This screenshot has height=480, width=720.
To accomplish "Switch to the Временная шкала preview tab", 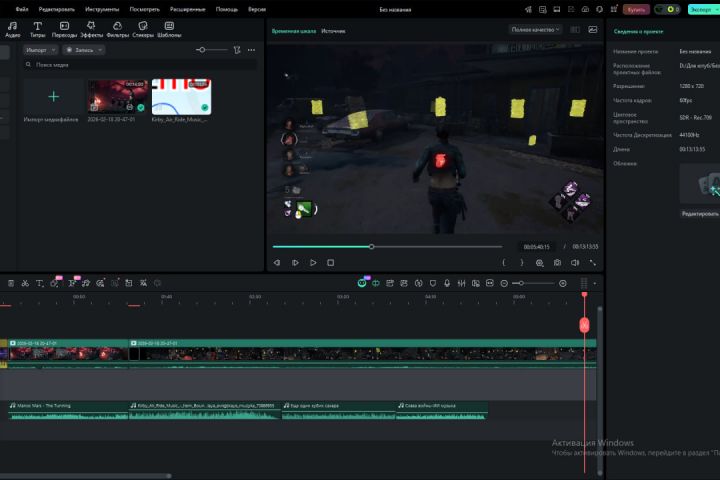I will click(294, 31).
